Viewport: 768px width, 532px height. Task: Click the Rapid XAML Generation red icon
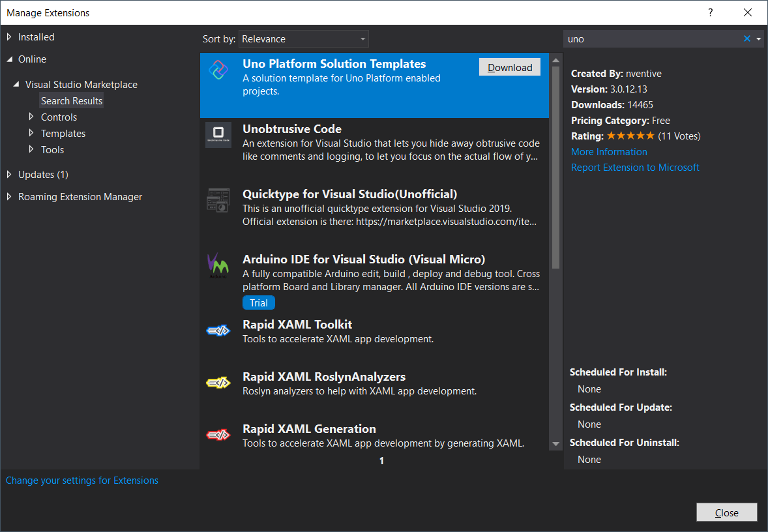tap(218, 434)
